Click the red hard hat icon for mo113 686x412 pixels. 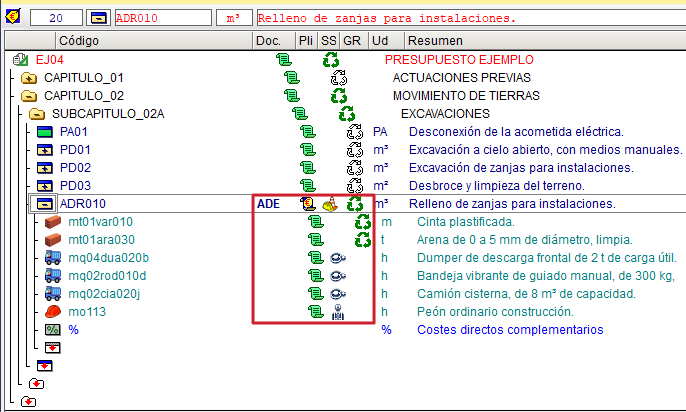coord(53,311)
